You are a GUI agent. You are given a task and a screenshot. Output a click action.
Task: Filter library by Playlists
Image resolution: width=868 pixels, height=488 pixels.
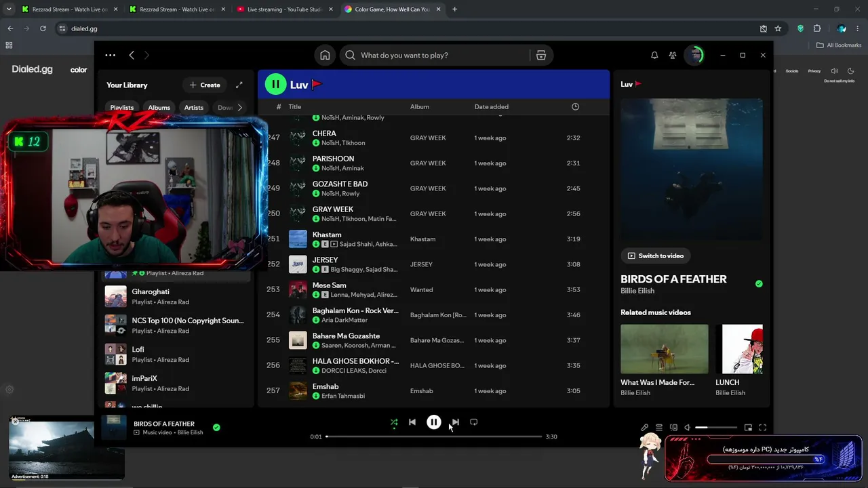click(122, 107)
